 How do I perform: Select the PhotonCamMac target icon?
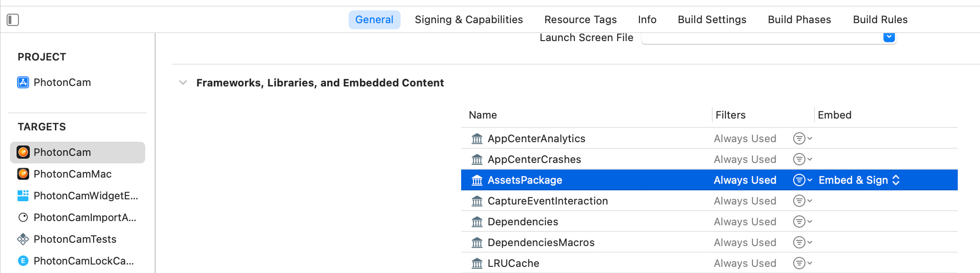pos(23,174)
